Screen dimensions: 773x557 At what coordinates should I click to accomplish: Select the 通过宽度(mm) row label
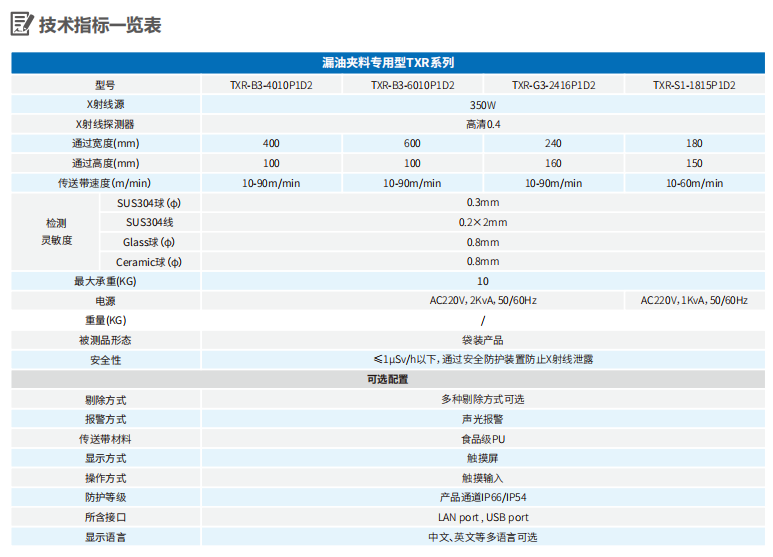(x=106, y=144)
